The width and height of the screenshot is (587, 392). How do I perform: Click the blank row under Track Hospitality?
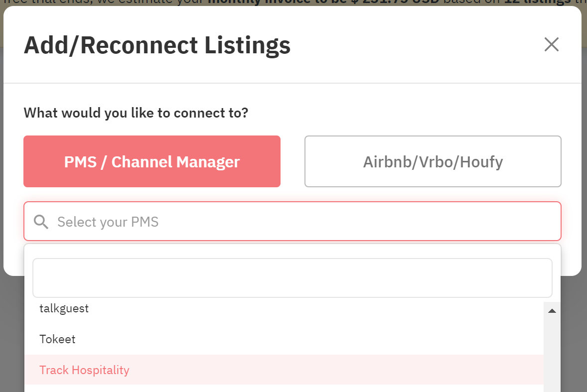[x=284, y=389]
